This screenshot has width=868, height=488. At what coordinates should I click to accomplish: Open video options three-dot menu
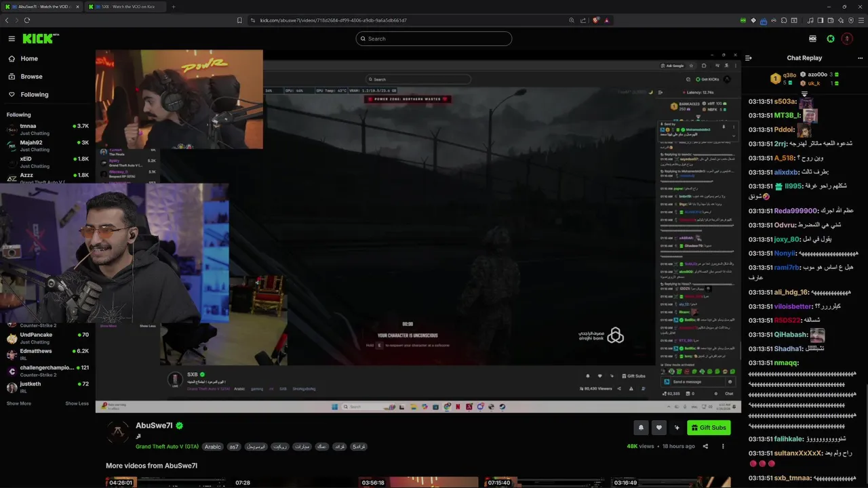point(723,446)
